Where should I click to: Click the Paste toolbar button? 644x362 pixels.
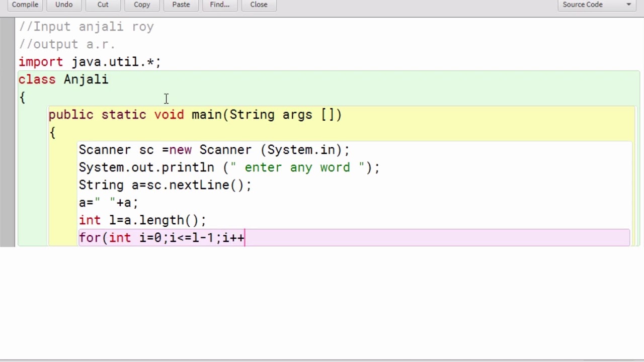(181, 5)
